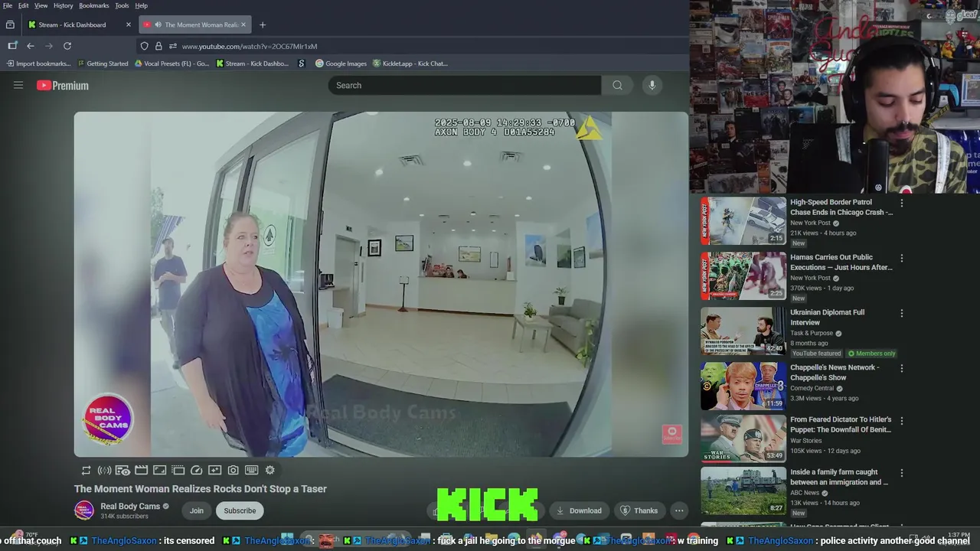Open Ukrainian Diplomat Full Interview thumbnail
The width and height of the screenshot is (980, 551).
(743, 331)
